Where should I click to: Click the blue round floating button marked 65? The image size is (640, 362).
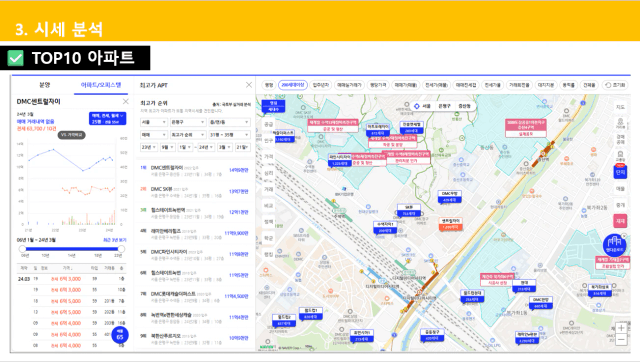(x=120, y=335)
